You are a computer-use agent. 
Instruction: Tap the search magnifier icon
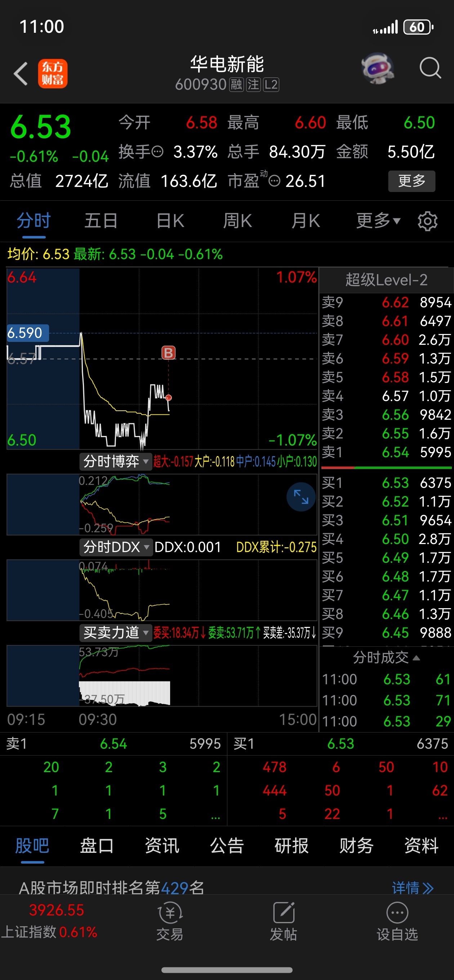[430, 68]
